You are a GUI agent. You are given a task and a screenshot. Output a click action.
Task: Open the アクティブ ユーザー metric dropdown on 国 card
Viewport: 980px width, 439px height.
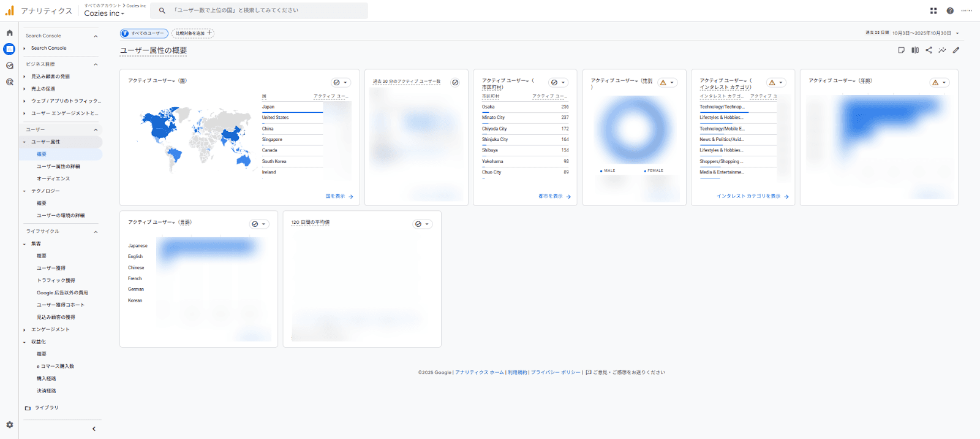tap(151, 80)
